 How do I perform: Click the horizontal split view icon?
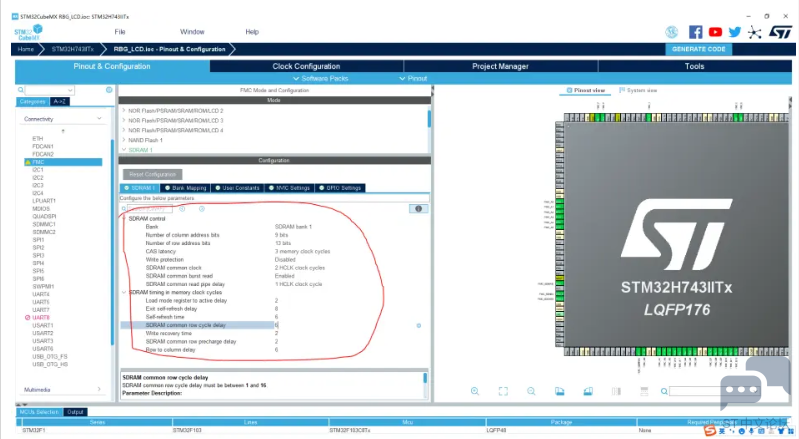tap(644, 391)
